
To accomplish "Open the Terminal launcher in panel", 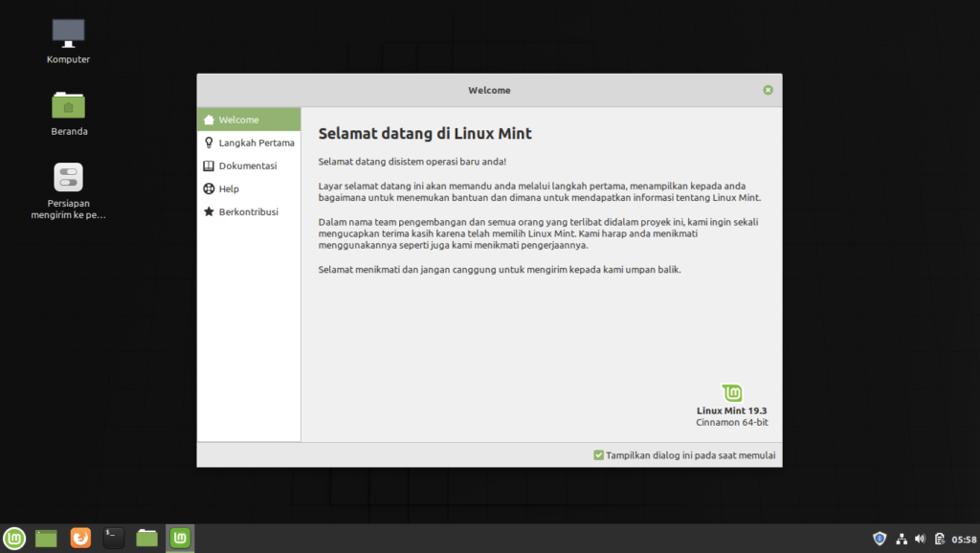I will (x=113, y=538).
